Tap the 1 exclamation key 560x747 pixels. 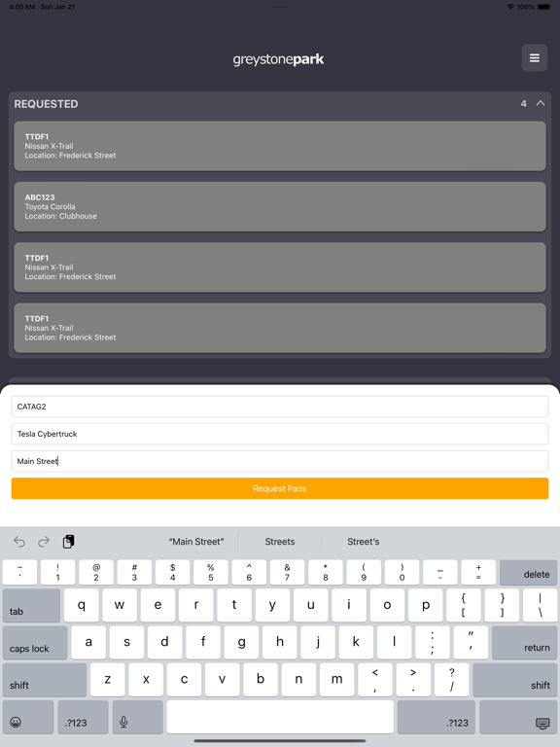click(x=57, y=572)
